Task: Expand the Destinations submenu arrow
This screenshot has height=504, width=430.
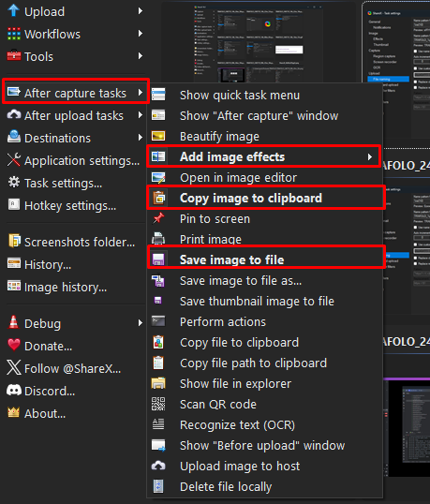Action: click(141, 138)
